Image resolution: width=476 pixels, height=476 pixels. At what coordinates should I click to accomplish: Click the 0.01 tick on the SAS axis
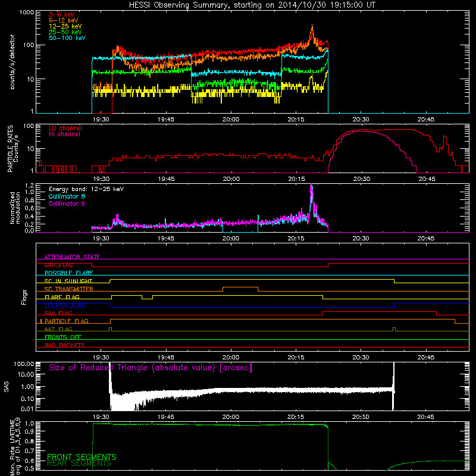point(27,409)
